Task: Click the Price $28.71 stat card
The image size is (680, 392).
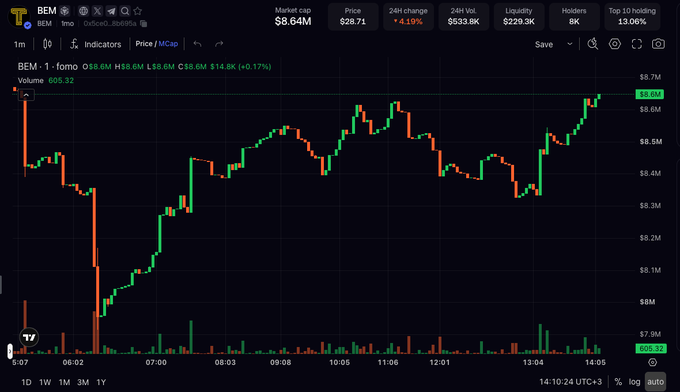Action: coord(353,16)
